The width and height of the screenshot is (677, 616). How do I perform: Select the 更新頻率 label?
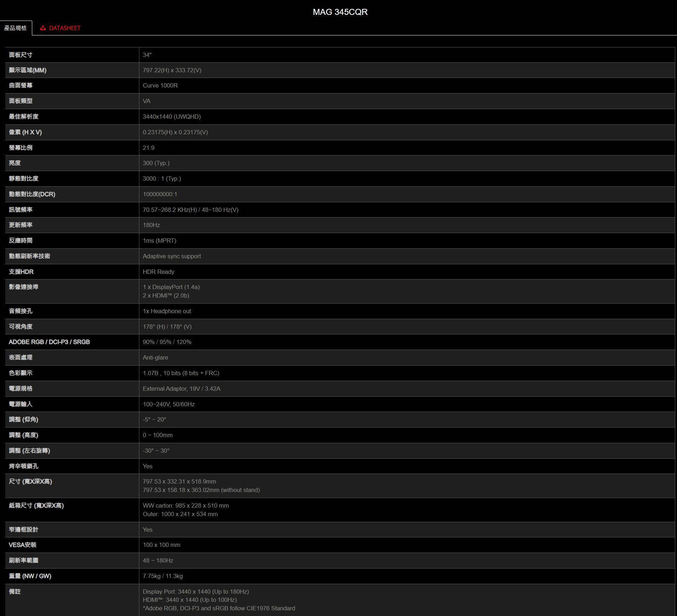(x=21, y=225)
